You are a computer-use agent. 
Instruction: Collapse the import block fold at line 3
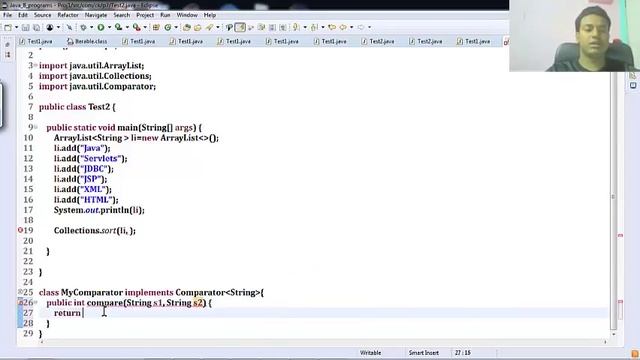click(36, 65)
